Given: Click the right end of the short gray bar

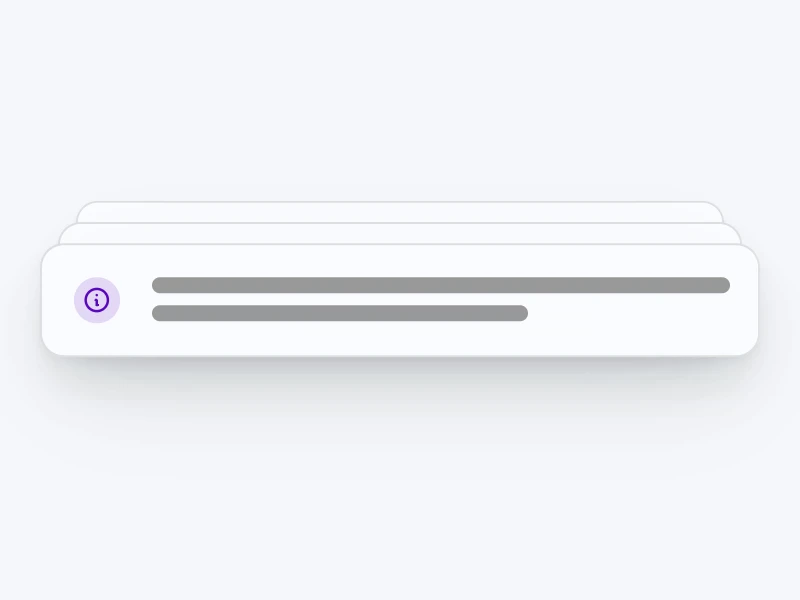Looking at the screenshot, I should (x=520, y=313).
